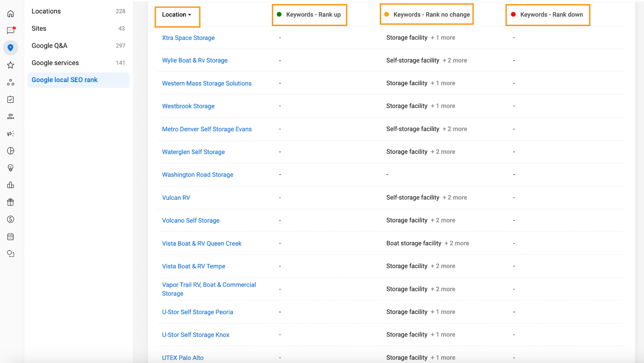Open the gift box icon
The height and width of the screenshot is (363, 644).
10,202
